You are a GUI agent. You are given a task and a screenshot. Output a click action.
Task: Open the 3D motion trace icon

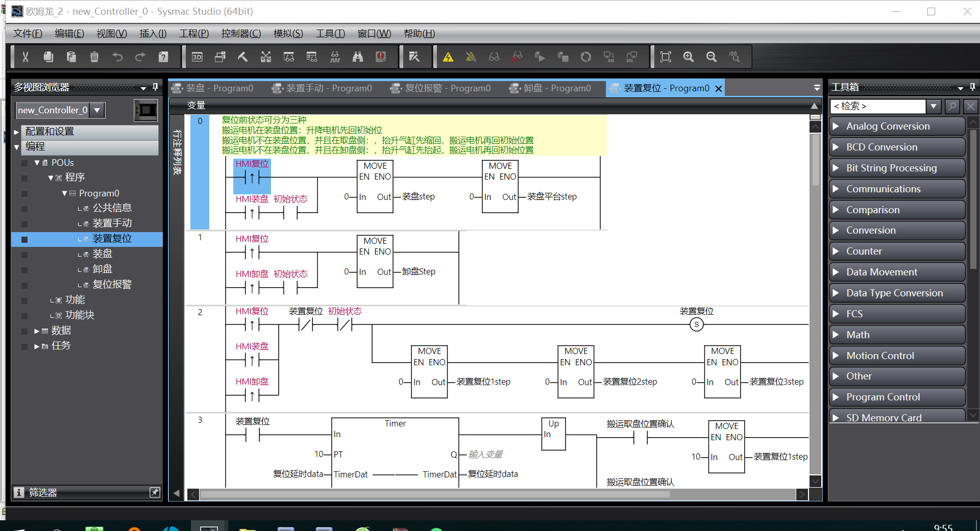point(197,57)
